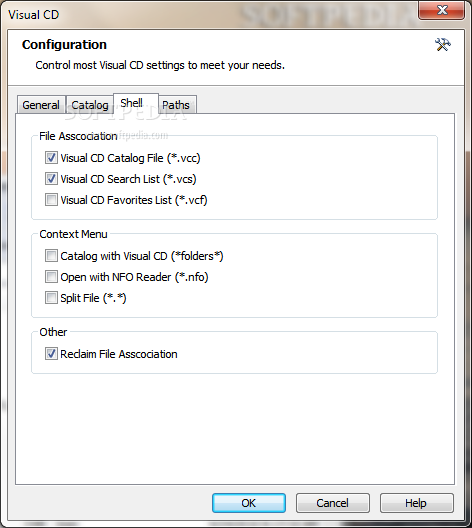
Task: Click the configuration tools icon
Action: point(443,44)
